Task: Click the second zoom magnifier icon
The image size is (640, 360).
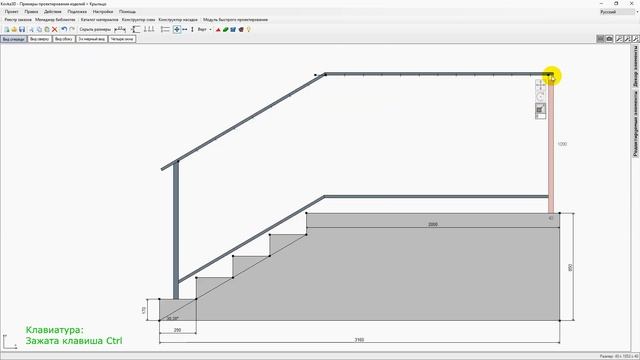Action: click(x=627, y=39)
